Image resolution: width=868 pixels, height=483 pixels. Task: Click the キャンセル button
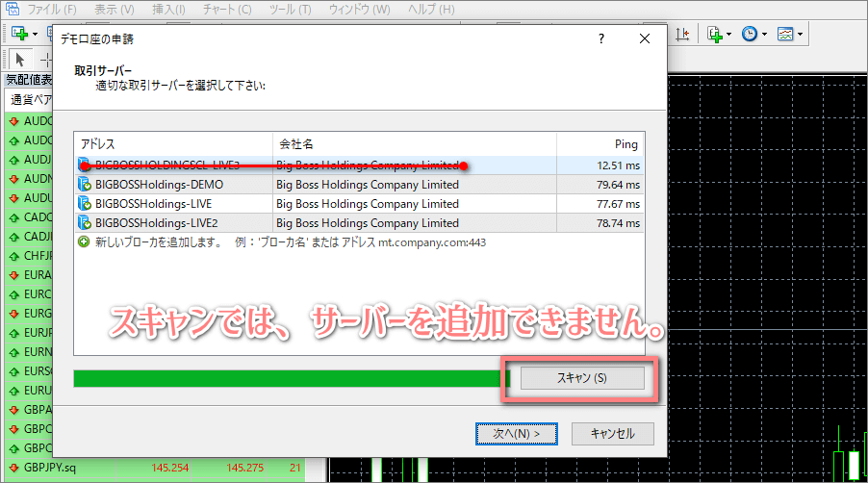tap(612, 434)
